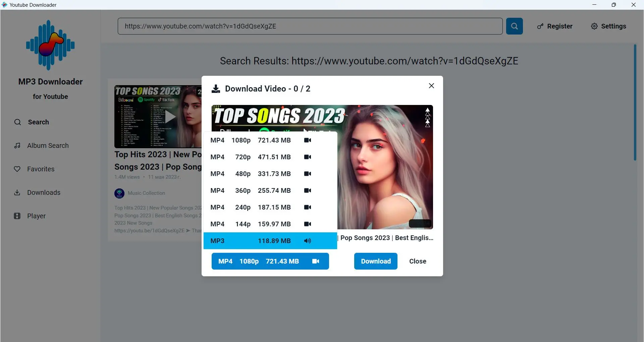This screenshot has height=342, width=644.
Task: Click the Player film icon
Action: click(x=17, y=216)
